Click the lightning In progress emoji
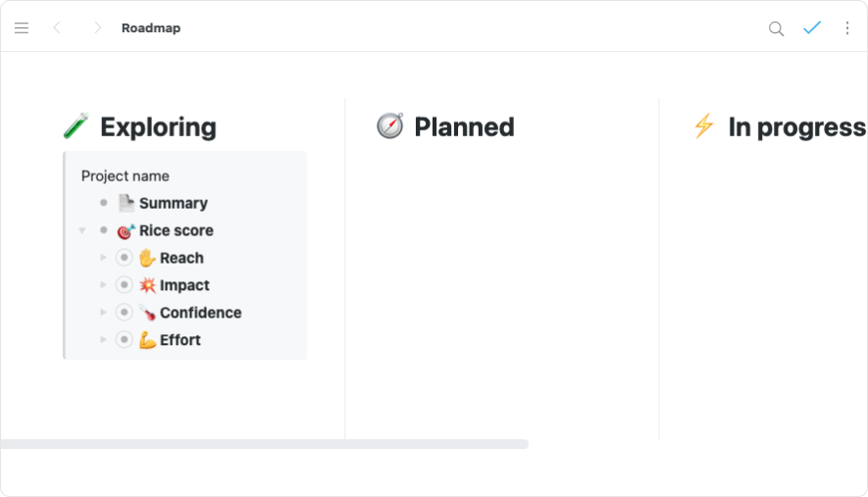 tap(703, 126)
